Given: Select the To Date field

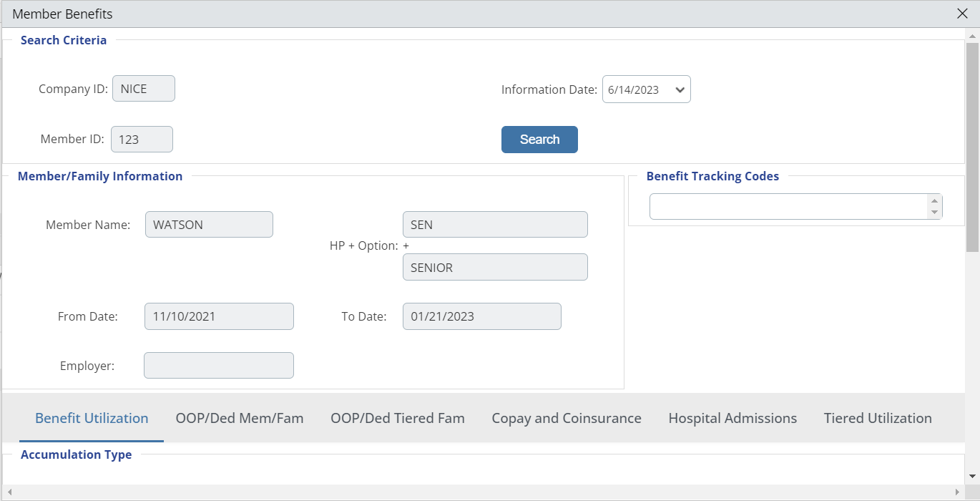Looking at the screenshot, I should (481, 316).
